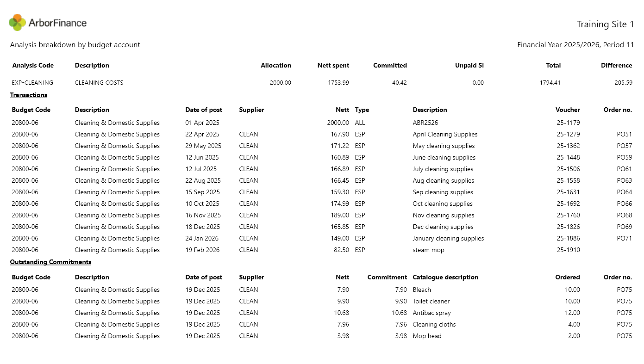
Task: Click the Difference value 205.59
Action: [x=623, y=83]
